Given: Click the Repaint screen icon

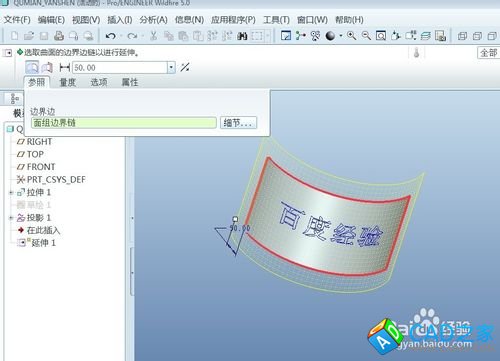Looking at the screenshot, I should tap(286, 35).
